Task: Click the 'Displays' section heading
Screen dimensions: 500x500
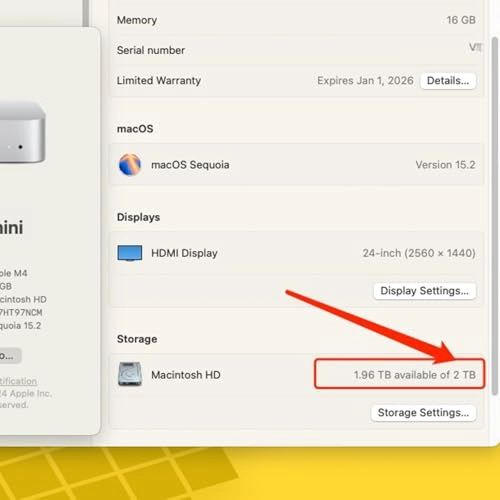Action: tap(138, 217)
